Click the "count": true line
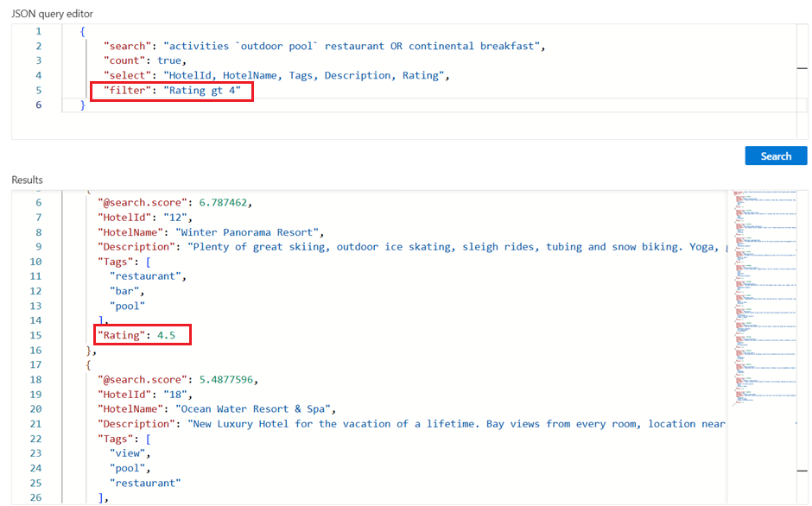Screen dimensions: 812x506 coord(144,60)
